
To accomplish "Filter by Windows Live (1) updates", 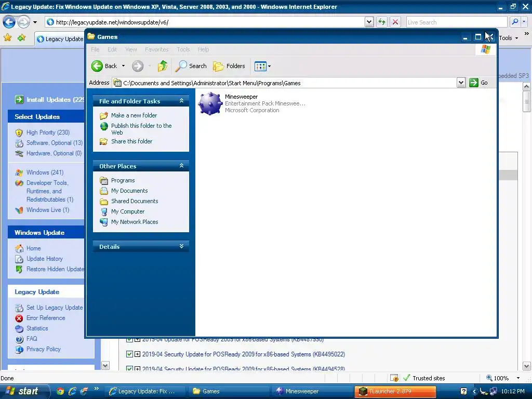I will click(x=47, y=210).
